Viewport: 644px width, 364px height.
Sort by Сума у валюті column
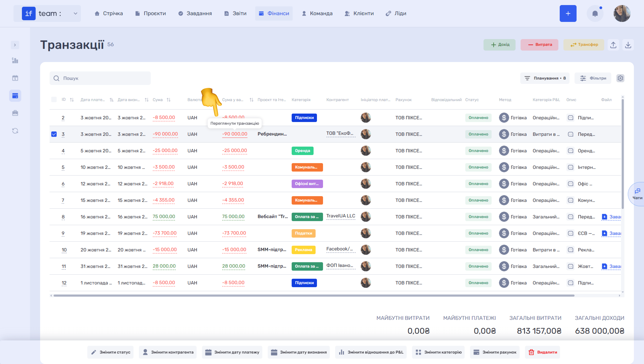251,100
